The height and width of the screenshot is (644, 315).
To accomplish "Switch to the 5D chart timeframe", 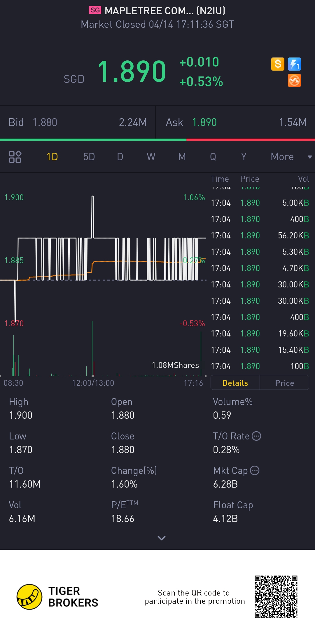I will pos(89,157).
